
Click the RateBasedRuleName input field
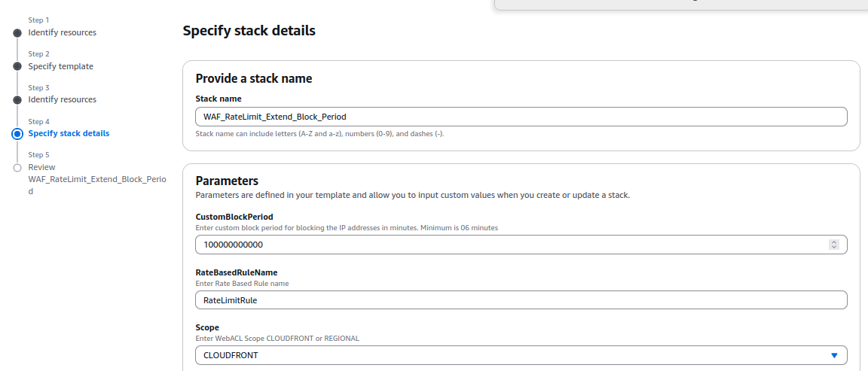tap(521, 300)
